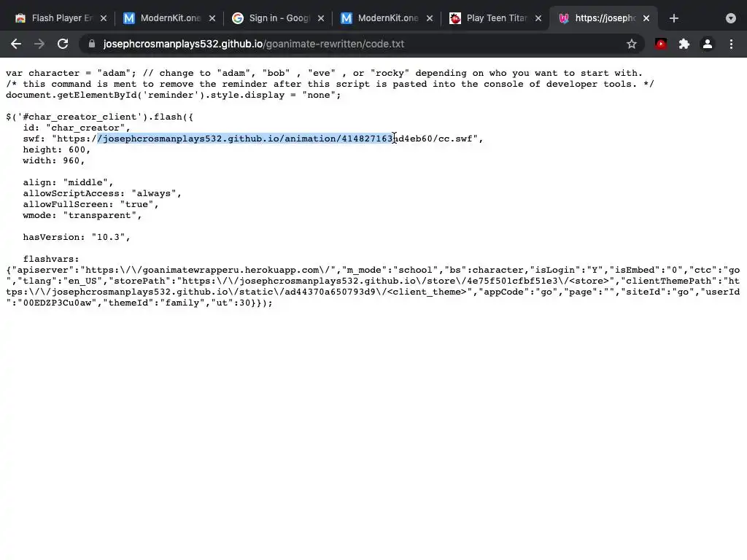Click the 'document.getElementById' line

[174, 95]
